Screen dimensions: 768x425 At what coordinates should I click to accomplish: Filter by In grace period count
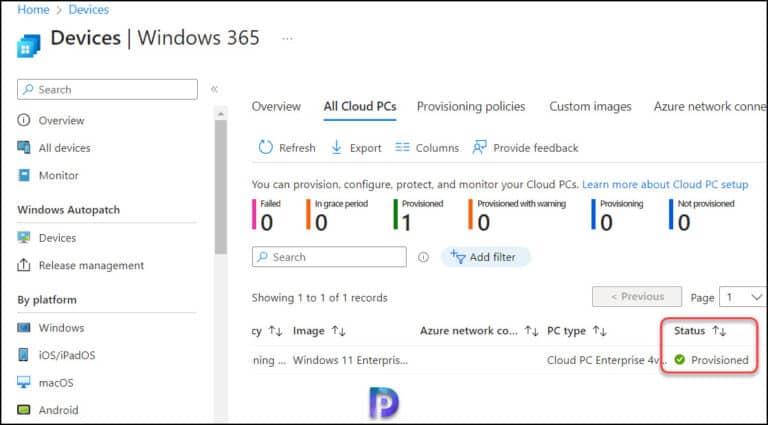[337, 214]
